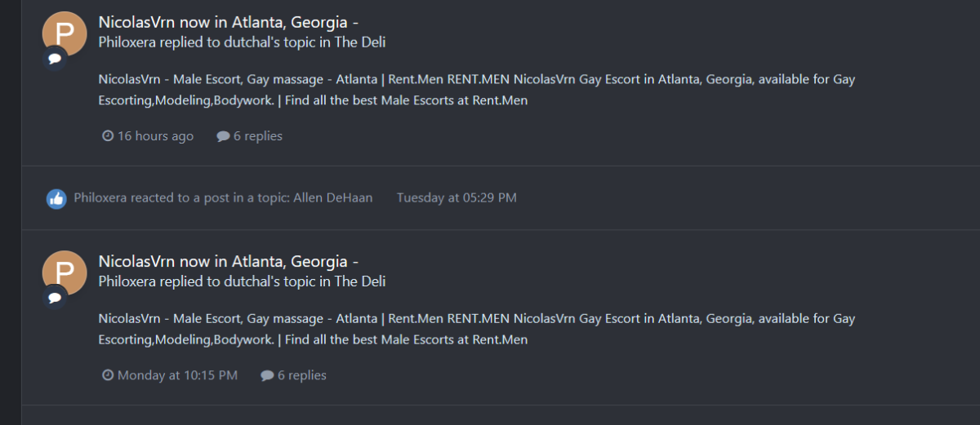This screenshot has height=425, width=980.
Task: Click the P avatar on Monday's post
Action: [x=65, y=272]
